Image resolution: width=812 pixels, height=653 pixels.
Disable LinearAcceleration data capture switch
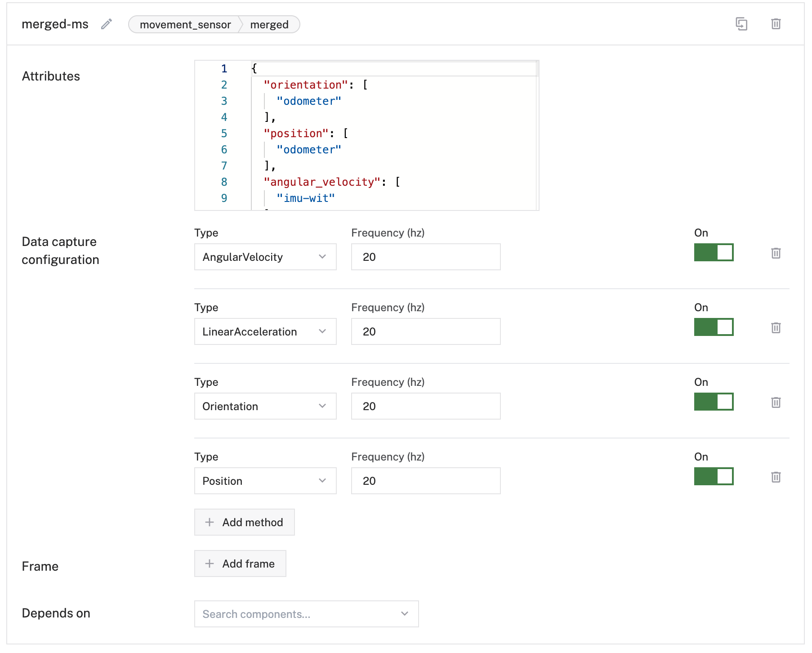(x=714, y=327)
